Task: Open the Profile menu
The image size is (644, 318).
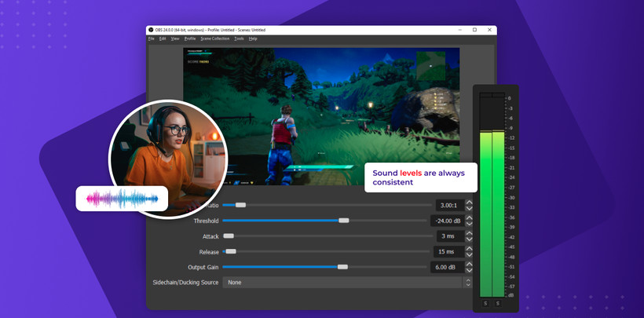Action: pos(190,38)
